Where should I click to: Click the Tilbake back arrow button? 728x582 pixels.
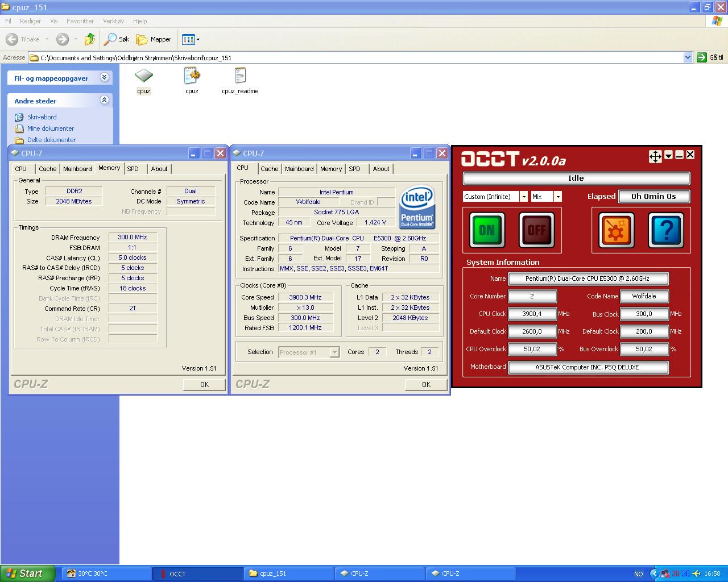coord(23,39)
